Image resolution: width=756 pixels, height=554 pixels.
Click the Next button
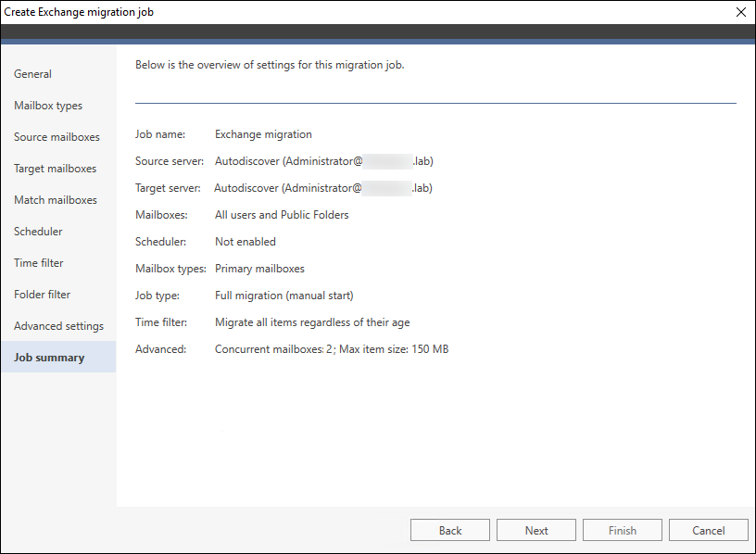pos(536,530)
